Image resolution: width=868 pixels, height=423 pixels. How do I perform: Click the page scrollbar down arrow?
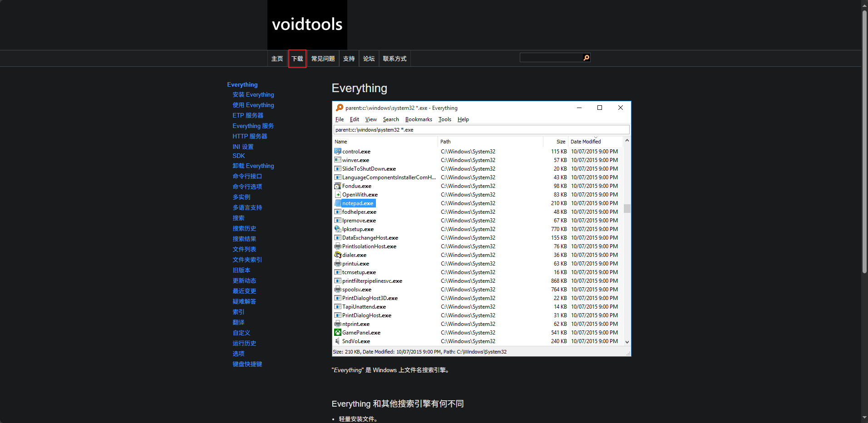[864, 418]
